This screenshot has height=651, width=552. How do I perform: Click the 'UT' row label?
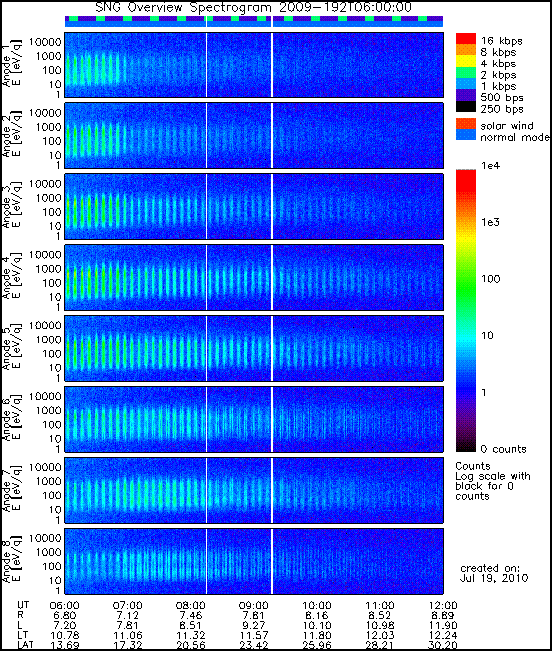tap(23, 605)
